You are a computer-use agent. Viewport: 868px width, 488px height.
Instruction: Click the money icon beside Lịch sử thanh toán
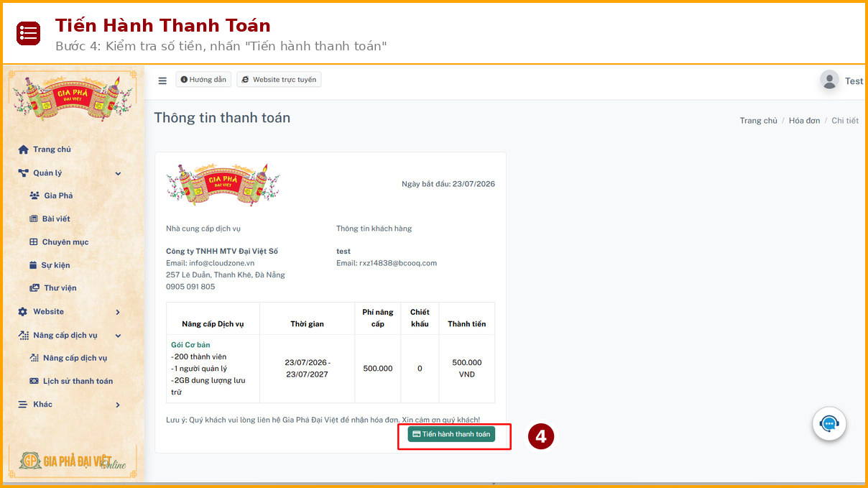pos(34,381)
